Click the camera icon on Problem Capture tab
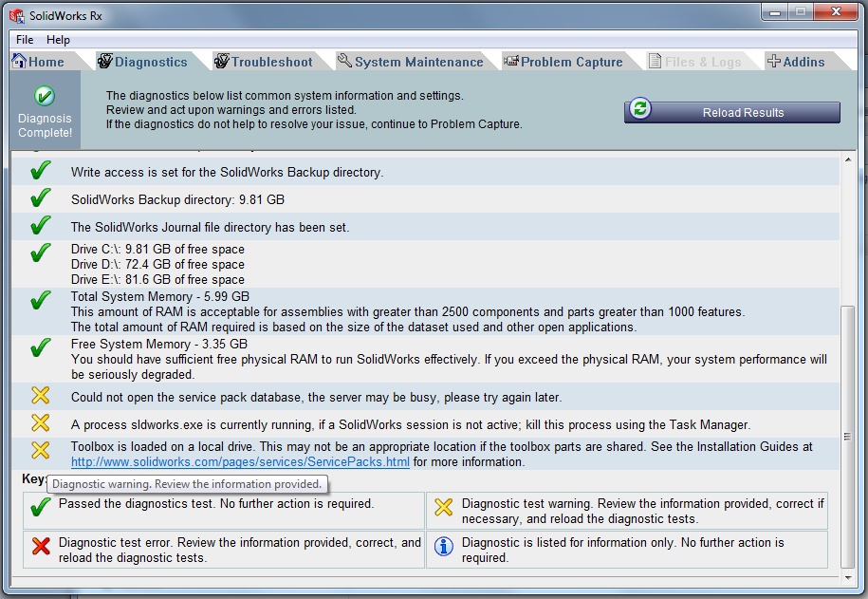Viewport: 868px width, 599px height. (511, 61)
